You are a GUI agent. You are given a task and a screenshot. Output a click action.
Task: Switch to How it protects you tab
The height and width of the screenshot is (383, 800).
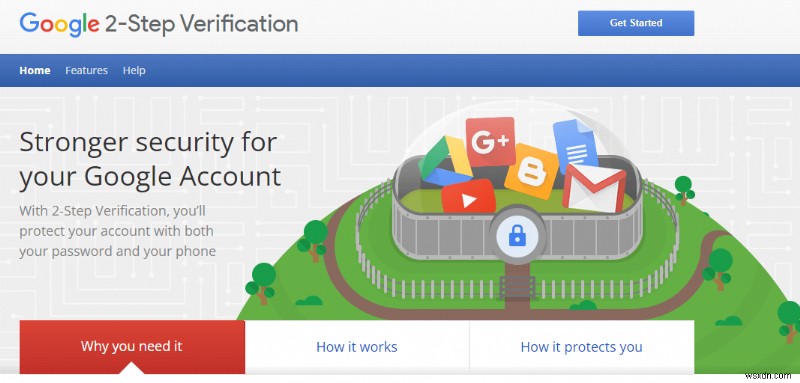(x=582, y=347)
